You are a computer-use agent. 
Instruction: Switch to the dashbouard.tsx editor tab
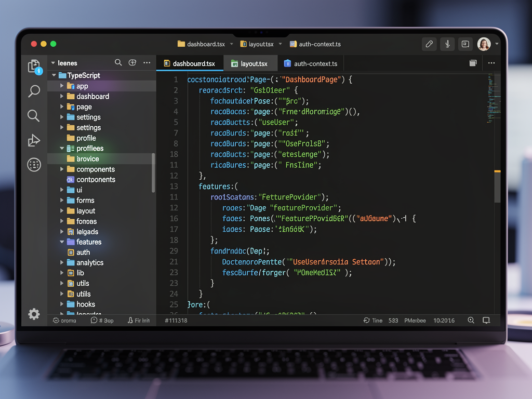pos(190,63)
